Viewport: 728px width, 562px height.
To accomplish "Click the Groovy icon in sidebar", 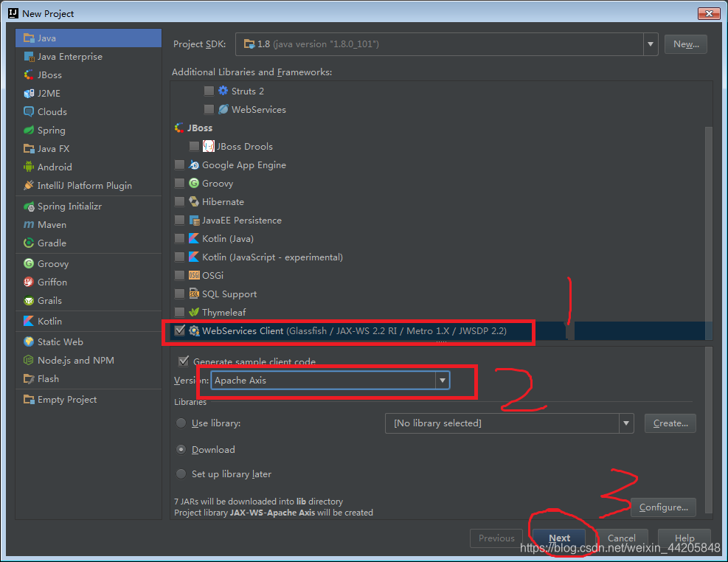I will [x=29, y=263].
